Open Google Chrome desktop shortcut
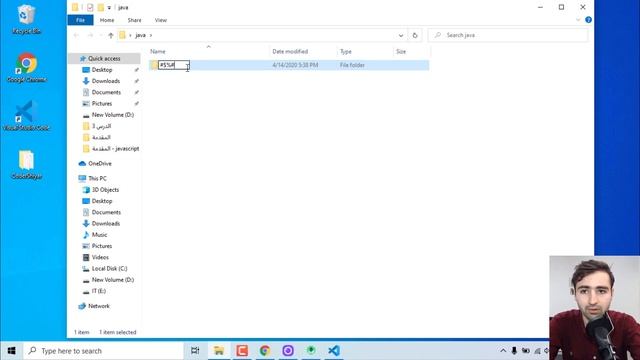640x360 pixels. pos(26,68)
